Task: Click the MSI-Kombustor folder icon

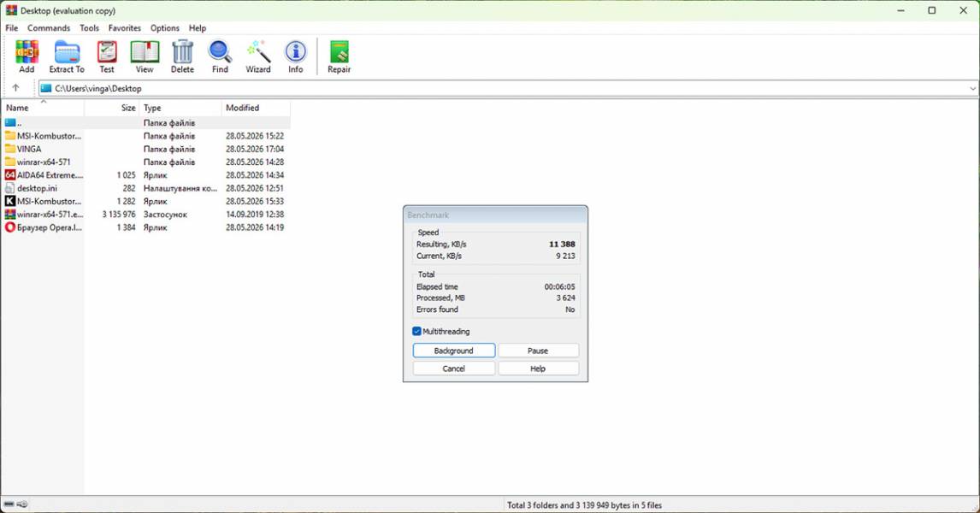Action: (x=10, y=136)
